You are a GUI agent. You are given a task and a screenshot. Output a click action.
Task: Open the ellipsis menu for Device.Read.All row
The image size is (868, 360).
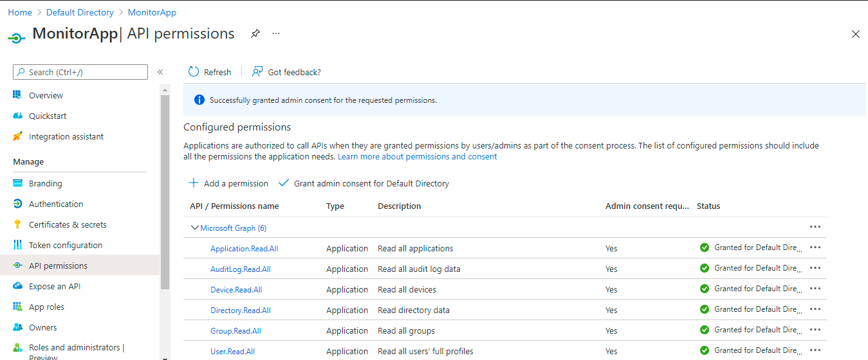tap(815, 289)
